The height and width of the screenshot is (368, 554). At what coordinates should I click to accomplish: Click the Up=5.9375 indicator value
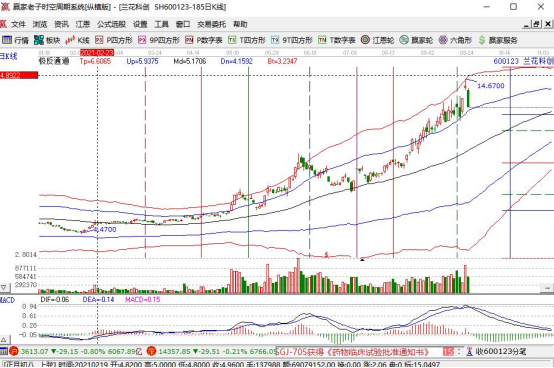point(142,61)
